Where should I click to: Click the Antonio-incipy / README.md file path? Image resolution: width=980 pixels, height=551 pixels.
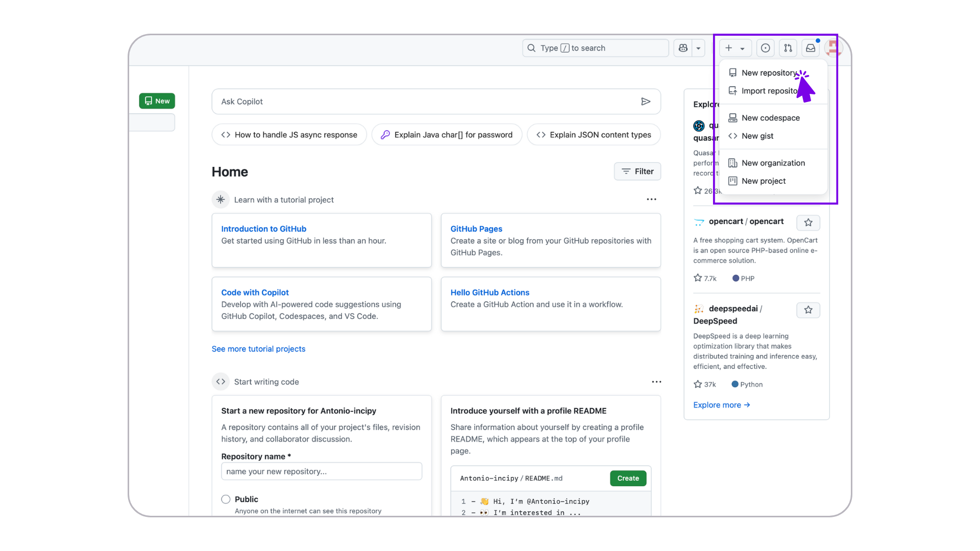(511, 479)
